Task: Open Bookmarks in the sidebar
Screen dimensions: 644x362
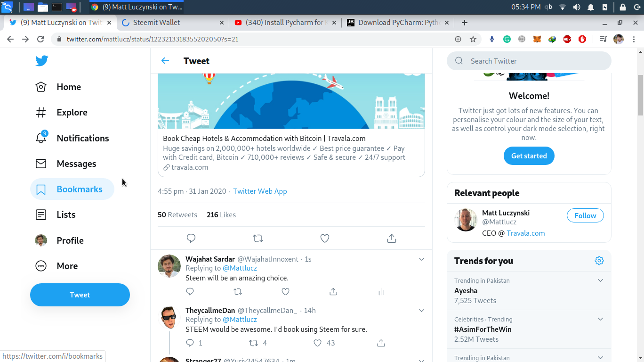Action: pos(72,189)
